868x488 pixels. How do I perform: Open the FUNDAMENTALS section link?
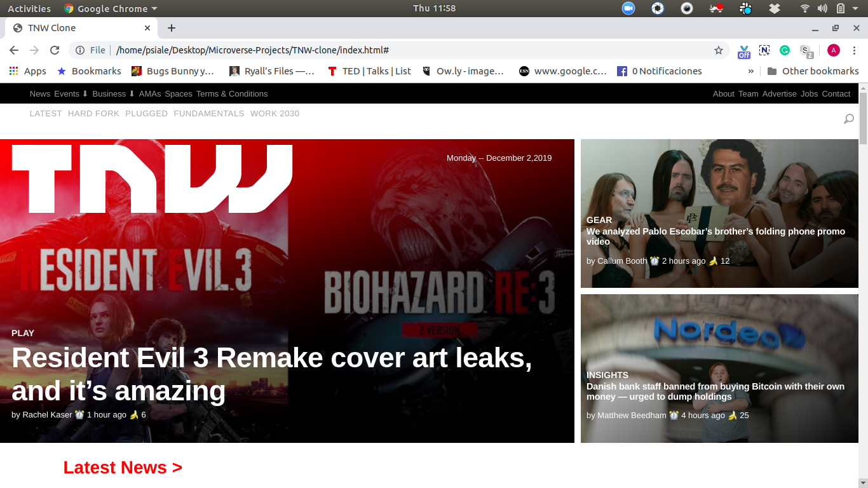point(209,113)
